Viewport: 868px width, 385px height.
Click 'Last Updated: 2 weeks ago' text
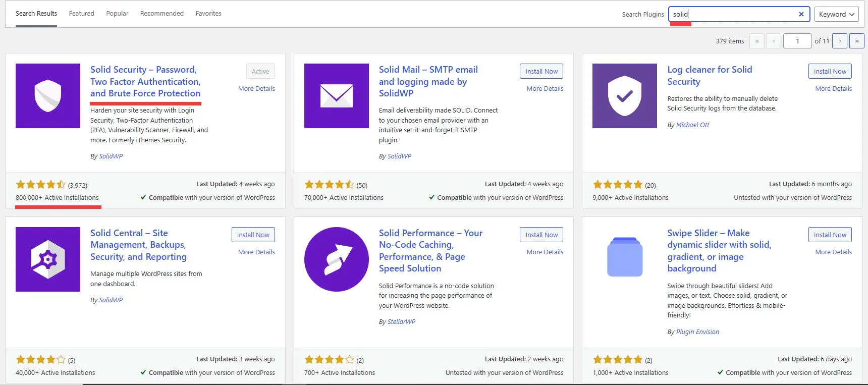pos(524,359)
